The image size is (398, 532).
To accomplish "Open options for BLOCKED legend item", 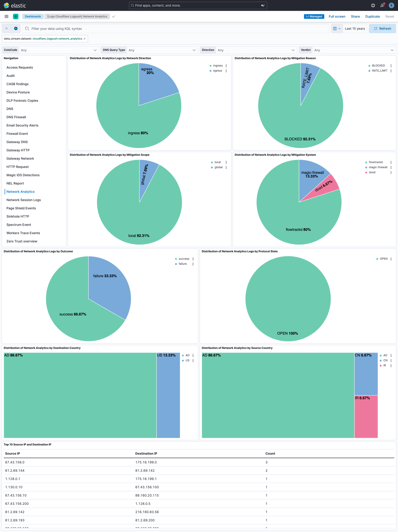I will point(391,66).
